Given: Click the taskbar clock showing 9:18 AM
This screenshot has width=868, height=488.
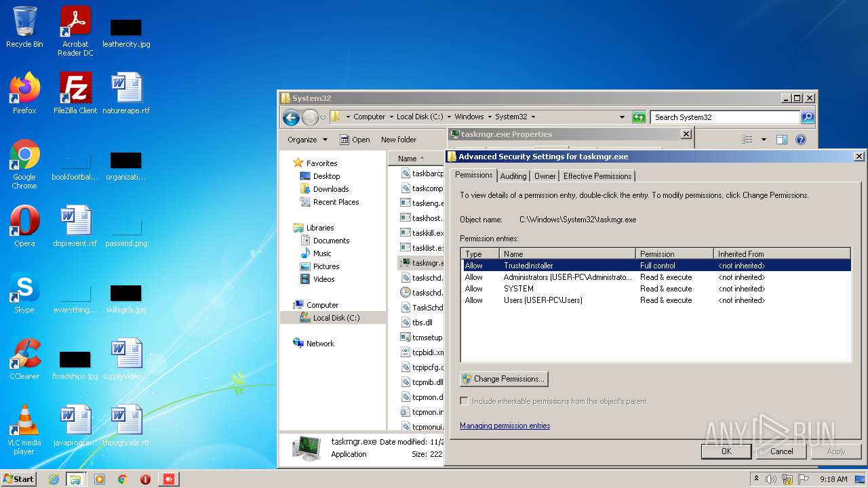Looking at the screenshot, I should coord(833,479).
